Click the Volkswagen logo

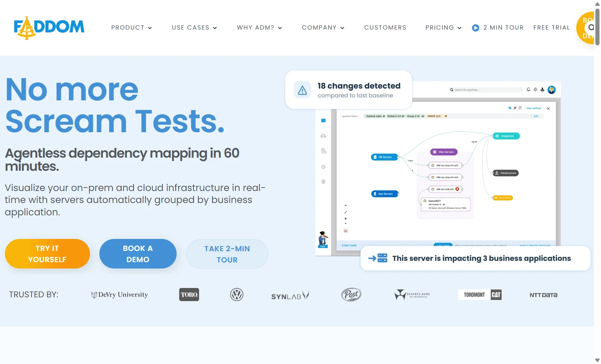pyautogui.click(x=237, y=295)
